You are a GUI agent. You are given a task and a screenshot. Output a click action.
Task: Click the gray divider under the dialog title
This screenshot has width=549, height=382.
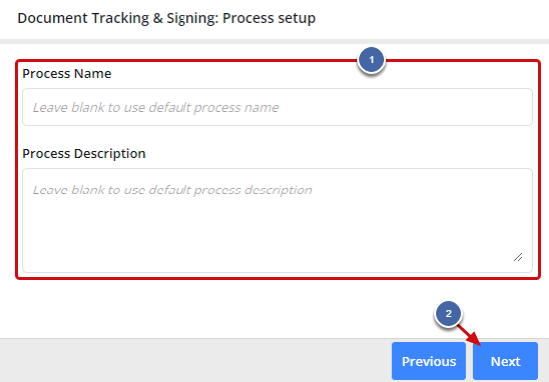(274, 41)
